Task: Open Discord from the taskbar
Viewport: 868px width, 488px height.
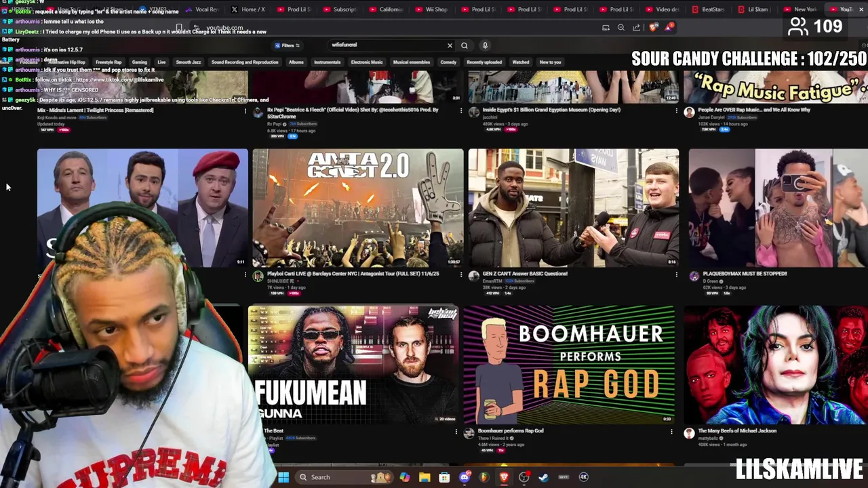Action: [465, 477]
